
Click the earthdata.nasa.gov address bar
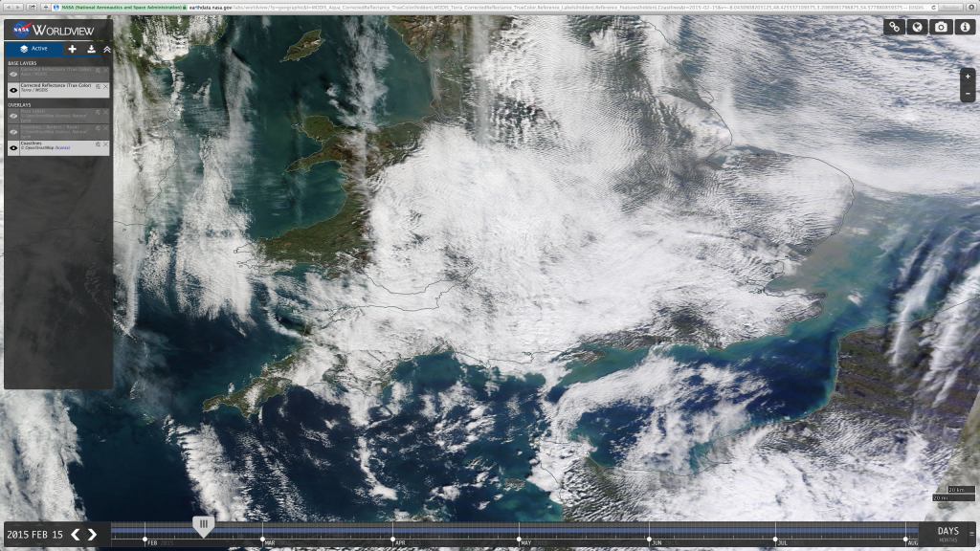click(x=494, y=7)
